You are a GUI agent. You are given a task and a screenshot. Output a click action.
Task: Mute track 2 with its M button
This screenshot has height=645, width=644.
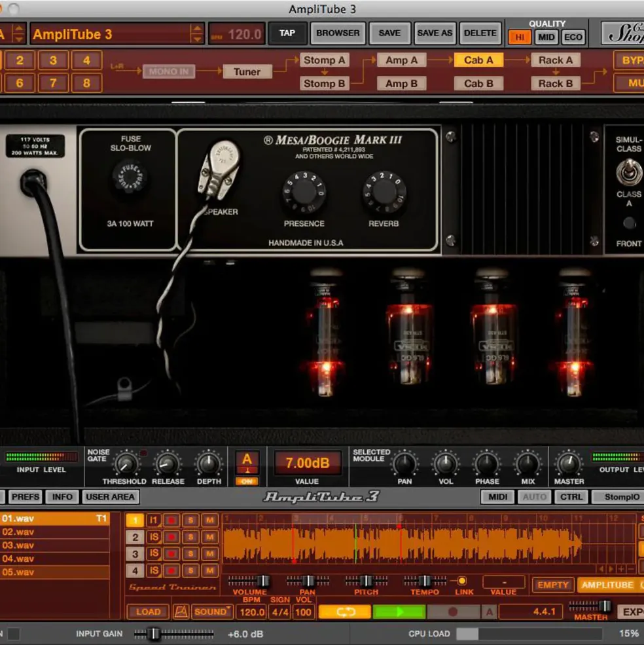(209, 537)
